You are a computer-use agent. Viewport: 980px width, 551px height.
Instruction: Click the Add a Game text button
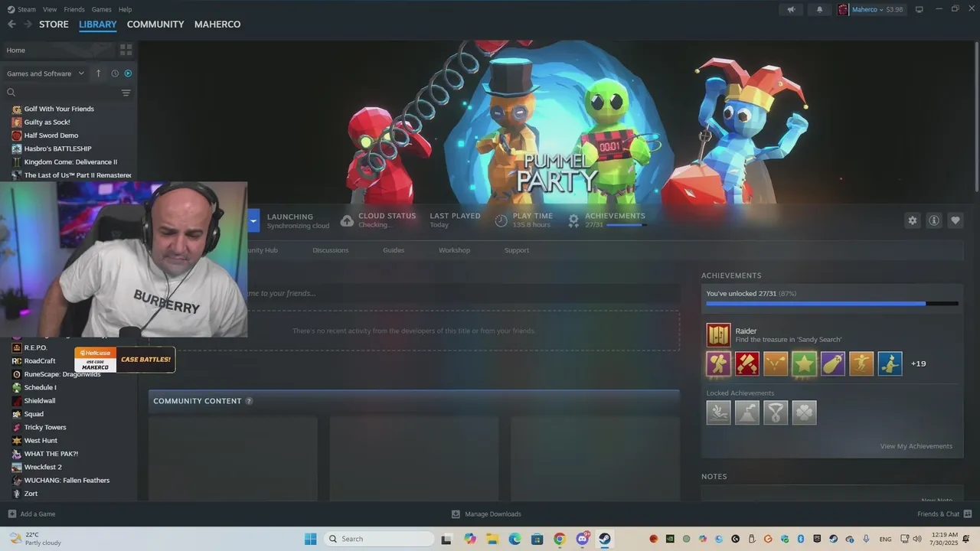[38, 514]
